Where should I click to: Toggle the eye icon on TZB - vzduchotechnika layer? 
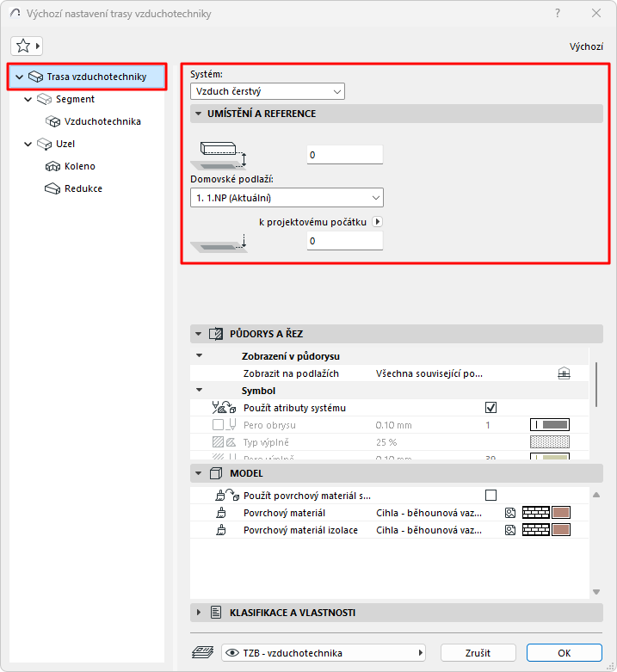point(232,653)
